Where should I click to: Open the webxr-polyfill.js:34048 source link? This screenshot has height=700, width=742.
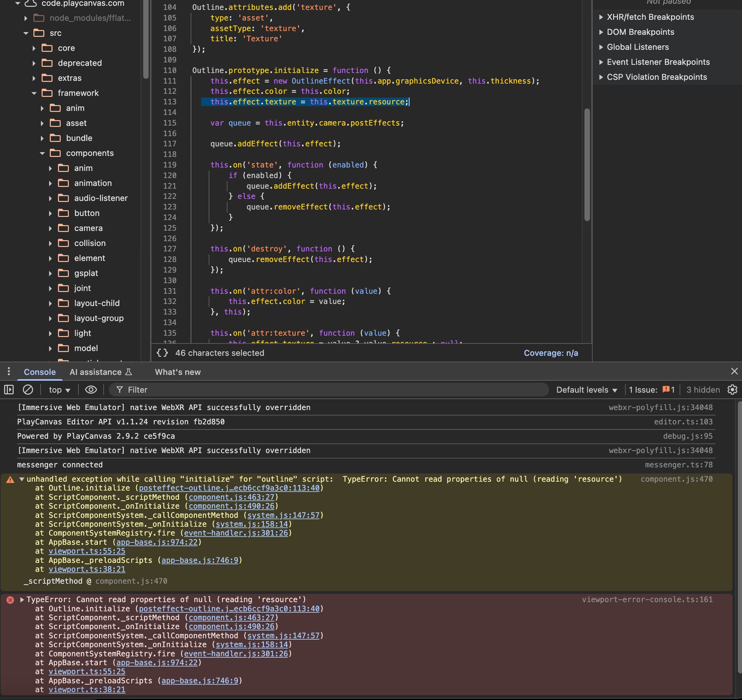660,407
